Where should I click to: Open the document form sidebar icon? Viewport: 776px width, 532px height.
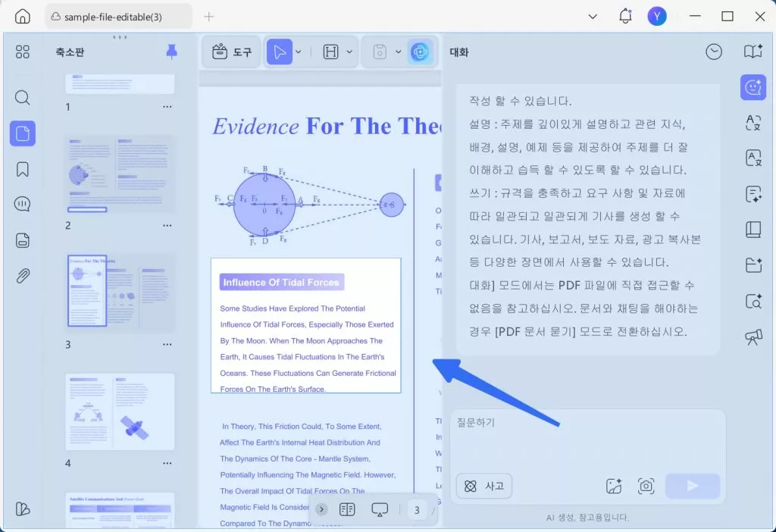click(x=22, y=240)
